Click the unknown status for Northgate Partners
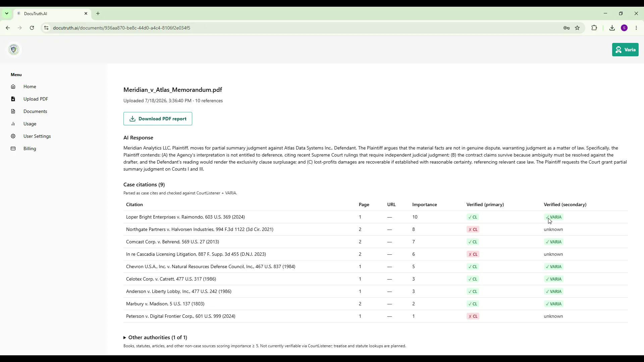This screenshot has width=644, height=362. 553,229
